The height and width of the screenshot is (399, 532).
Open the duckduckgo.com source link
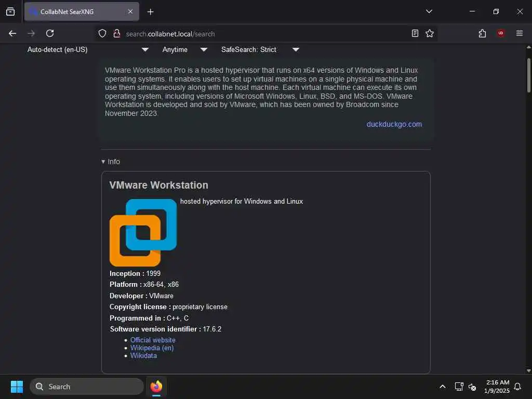[x=394, y=124]
